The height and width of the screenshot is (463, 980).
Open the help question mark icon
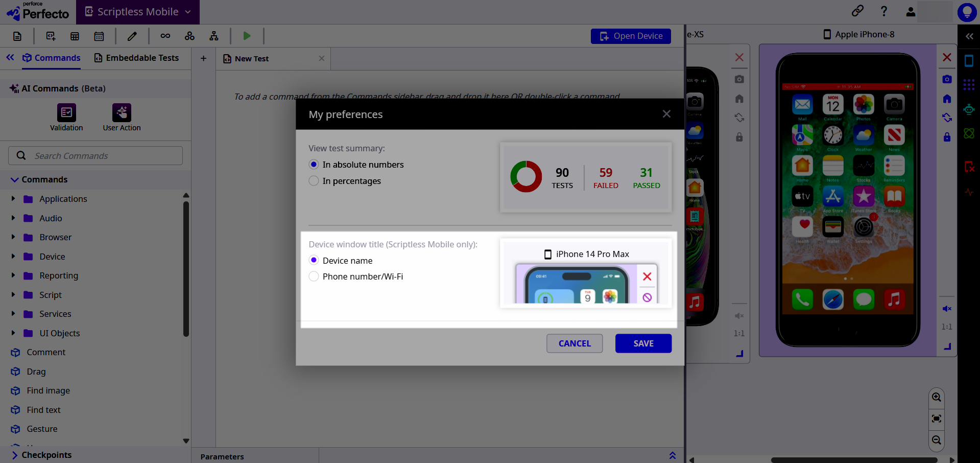point(884,11)
